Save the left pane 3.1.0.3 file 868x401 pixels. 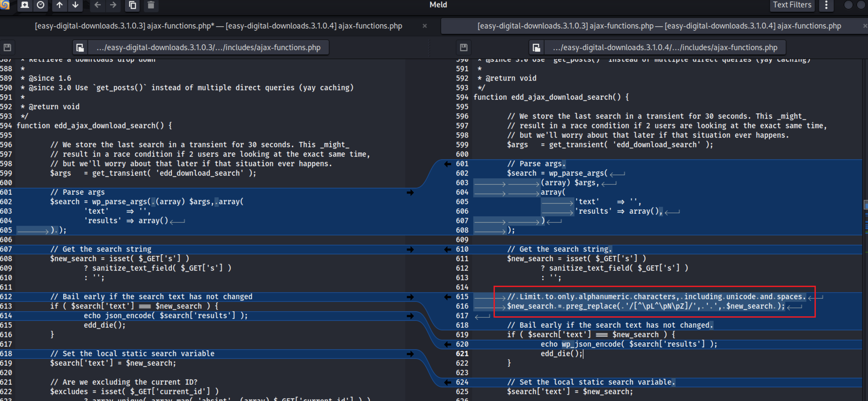[7, 47]
